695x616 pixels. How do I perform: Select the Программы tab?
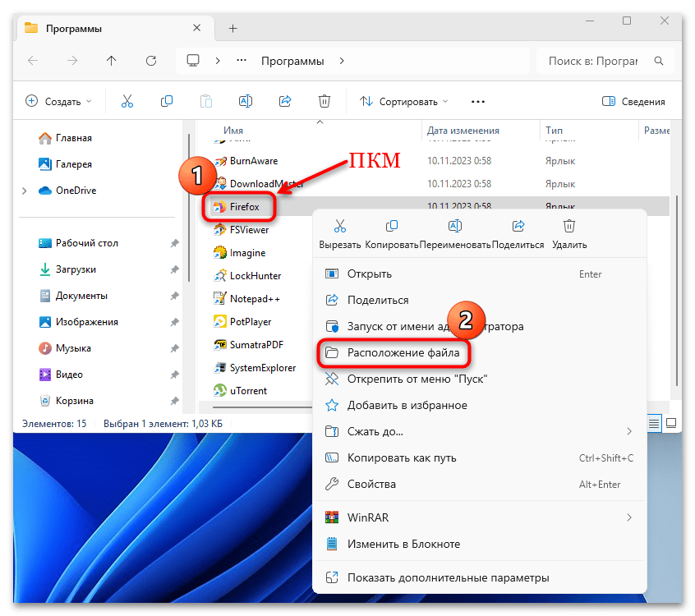click(x=115, y=29)
